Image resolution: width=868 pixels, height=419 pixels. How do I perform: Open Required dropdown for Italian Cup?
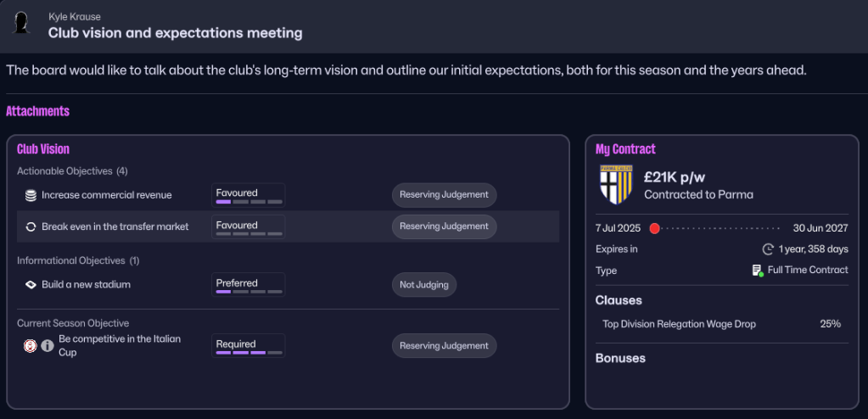pos(248,345)
